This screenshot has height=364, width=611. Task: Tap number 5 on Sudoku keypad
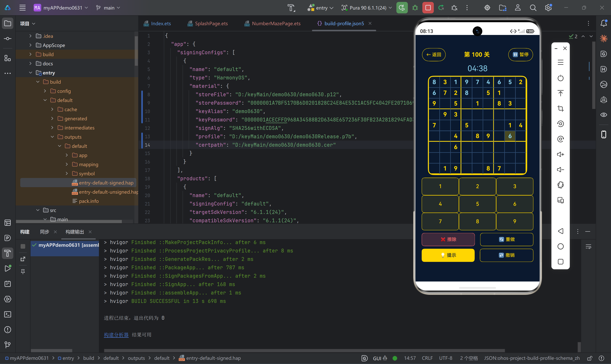tap(477, 204)
